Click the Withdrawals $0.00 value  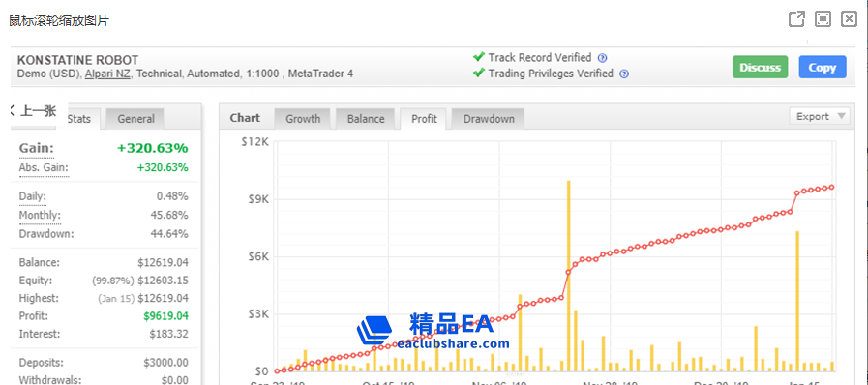pyautogui.click(x=174, y=380)
